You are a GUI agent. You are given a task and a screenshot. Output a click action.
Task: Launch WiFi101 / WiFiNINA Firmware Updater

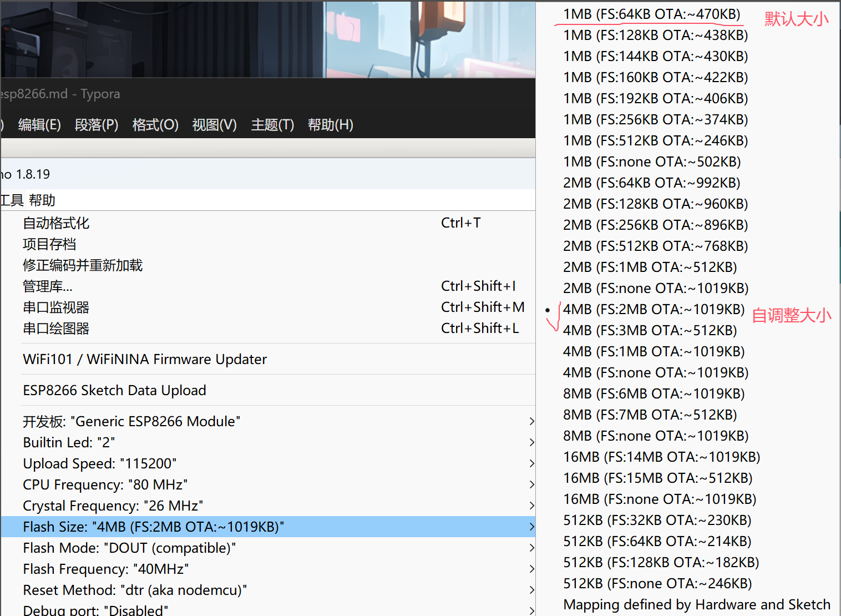pyautogui.click(x=268, y=359)
